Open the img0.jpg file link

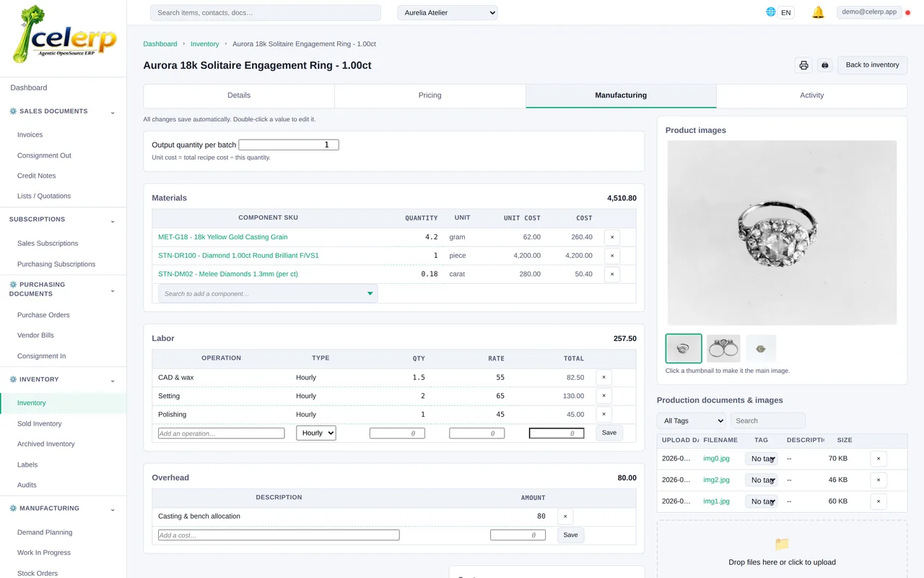[x=716, y=459]
